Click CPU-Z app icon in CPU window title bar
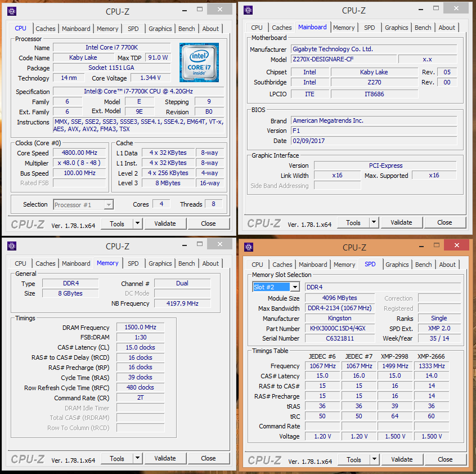Image resolution: width=476 pixels, height=474 pixels. tap(12, 11)
